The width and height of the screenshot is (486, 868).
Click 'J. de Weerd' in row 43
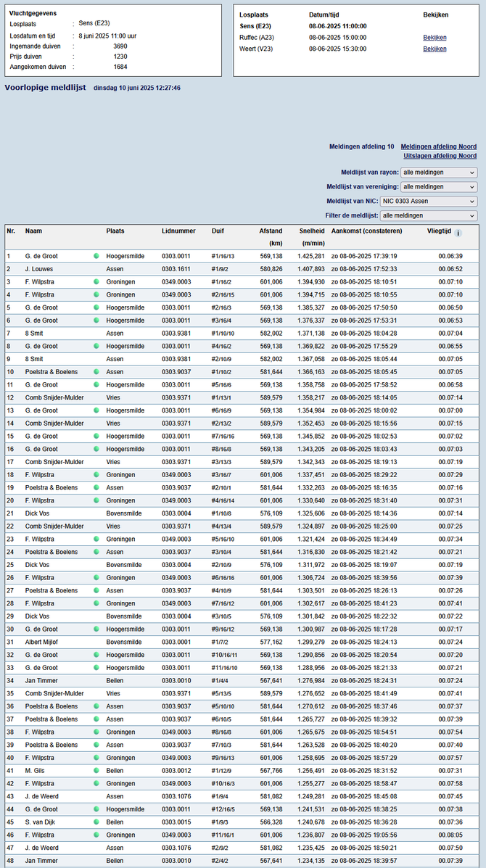41,796
